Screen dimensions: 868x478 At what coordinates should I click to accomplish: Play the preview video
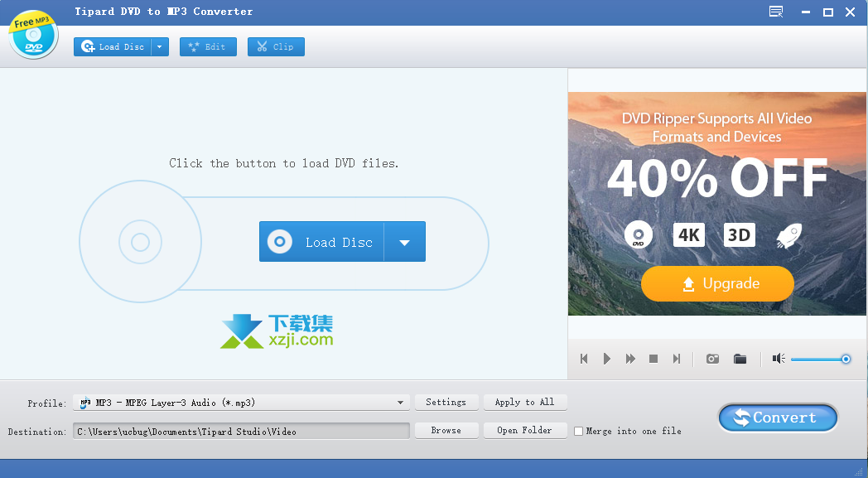[607, 359]
